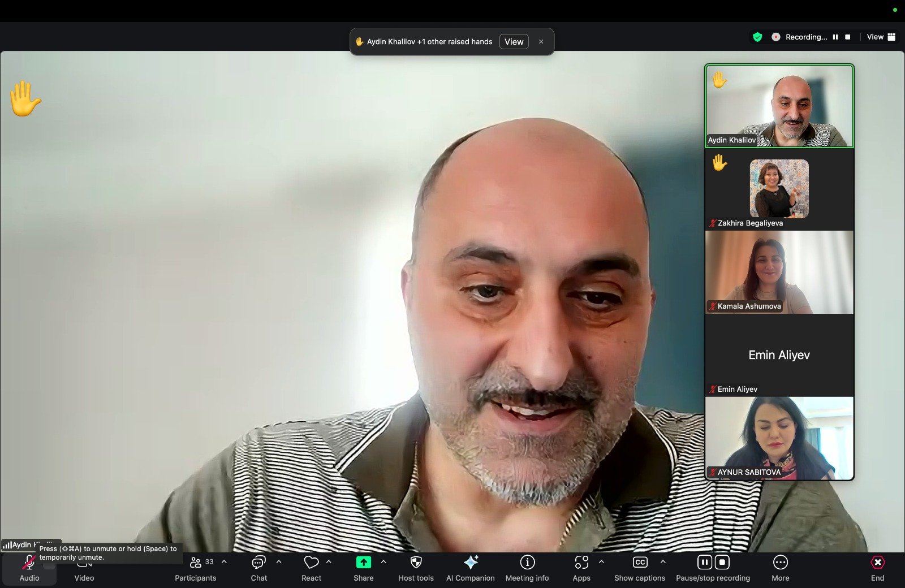905x588 pixels.
Task: Open the More options menu
Action: click(x=781, y=568)
